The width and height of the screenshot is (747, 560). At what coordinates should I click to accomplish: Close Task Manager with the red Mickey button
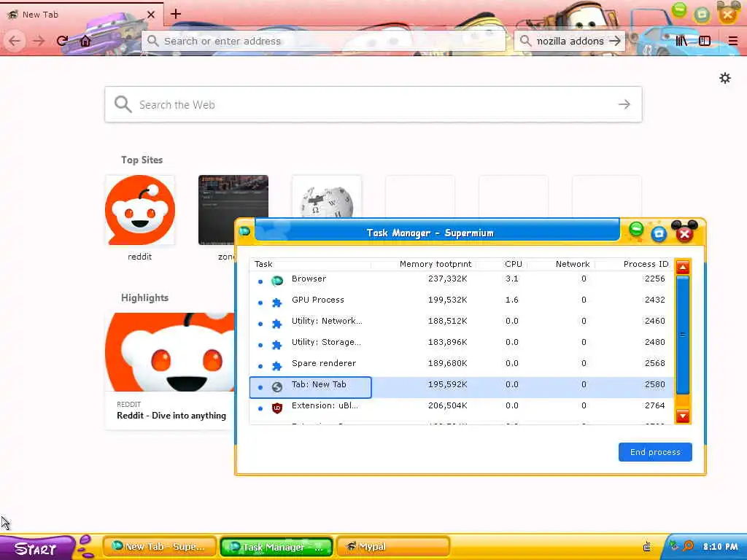click(x=684, y=232)
